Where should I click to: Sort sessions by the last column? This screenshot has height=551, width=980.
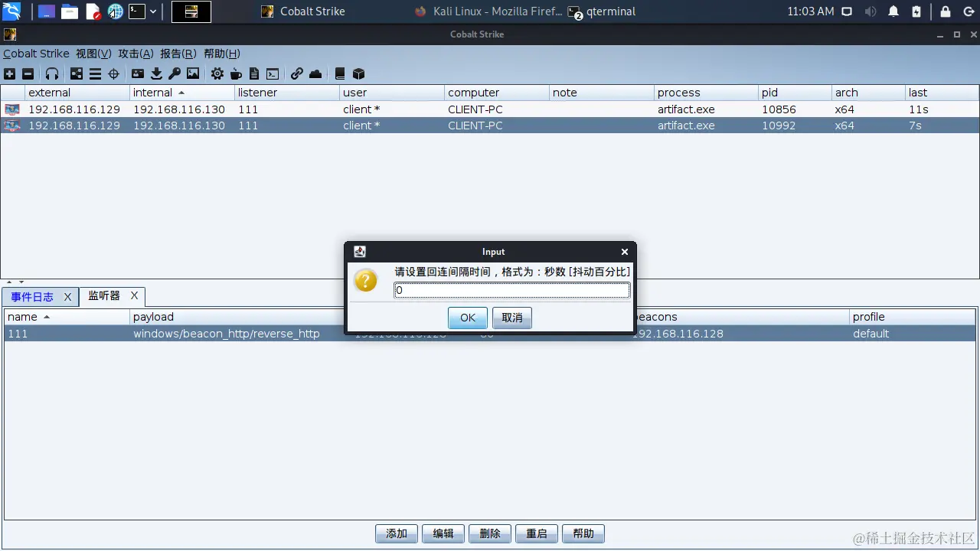coord(942,93)
